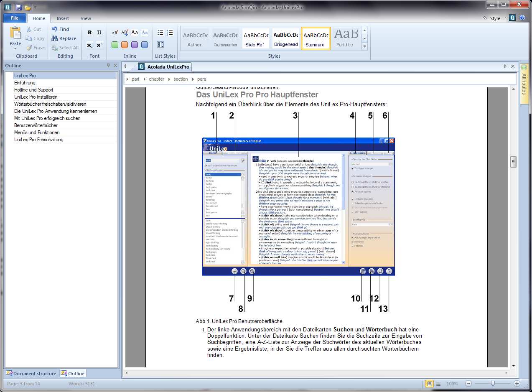This screenshot has height=392, width=532.
Task: Click the Paste clipboard icon
Action: point(15,33)
